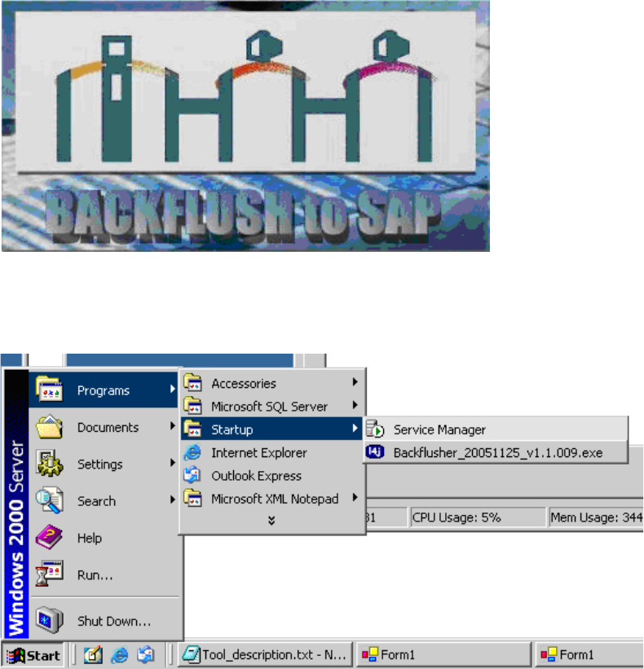
Task: Click the Settings gear icon
Action: (50, 464)
